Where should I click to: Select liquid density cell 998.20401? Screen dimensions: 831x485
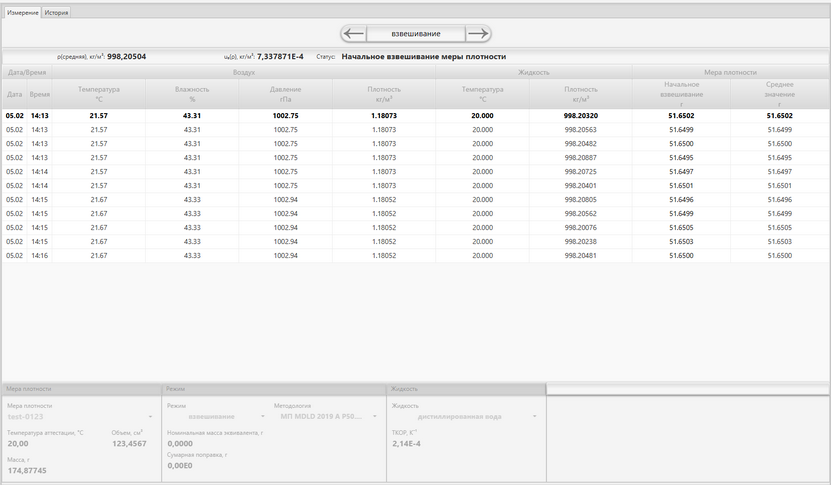(581, 186)
